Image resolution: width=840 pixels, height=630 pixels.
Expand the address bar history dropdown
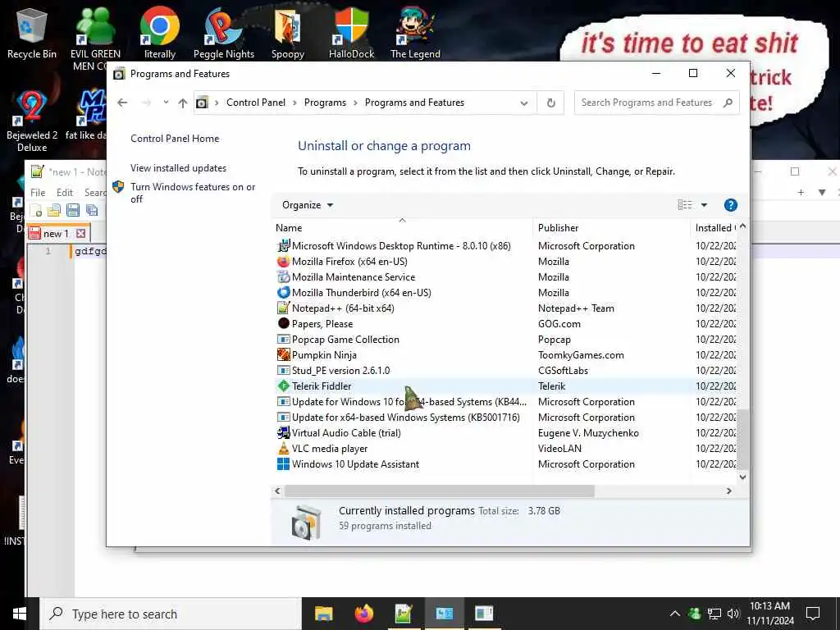524,103
